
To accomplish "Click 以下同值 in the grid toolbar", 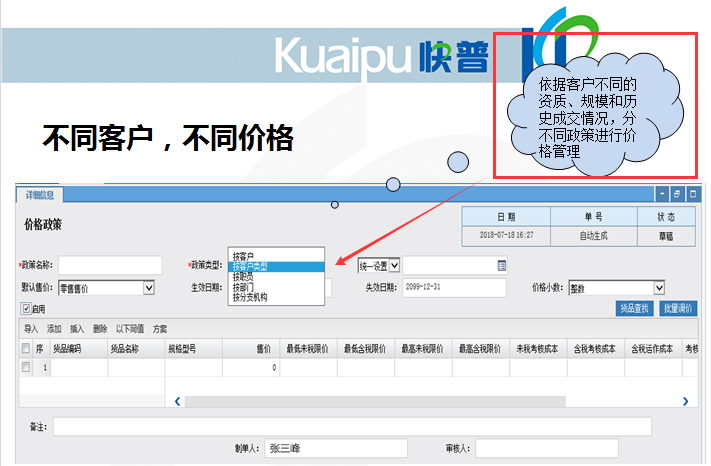I will click(x=130, y=329).
